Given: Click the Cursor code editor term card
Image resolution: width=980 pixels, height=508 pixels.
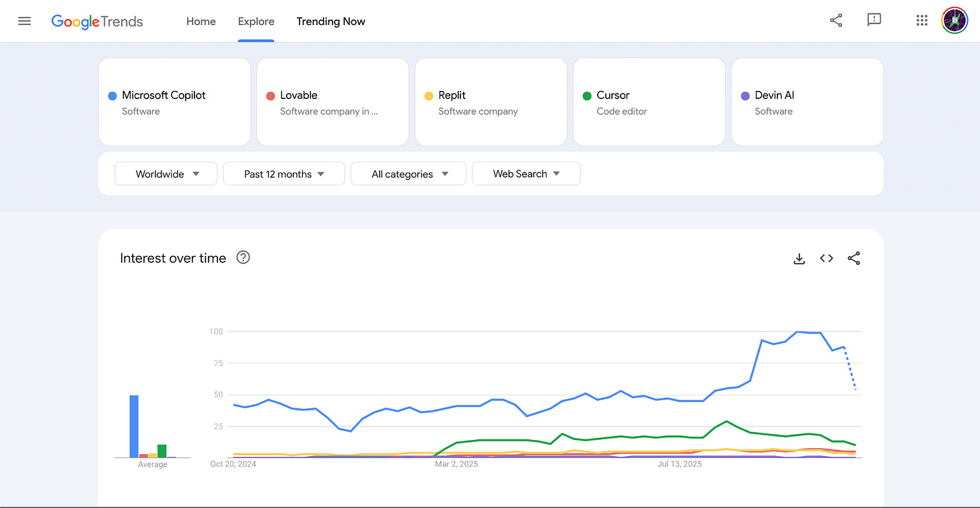Looking at the screenshot, I should point(649,102).
